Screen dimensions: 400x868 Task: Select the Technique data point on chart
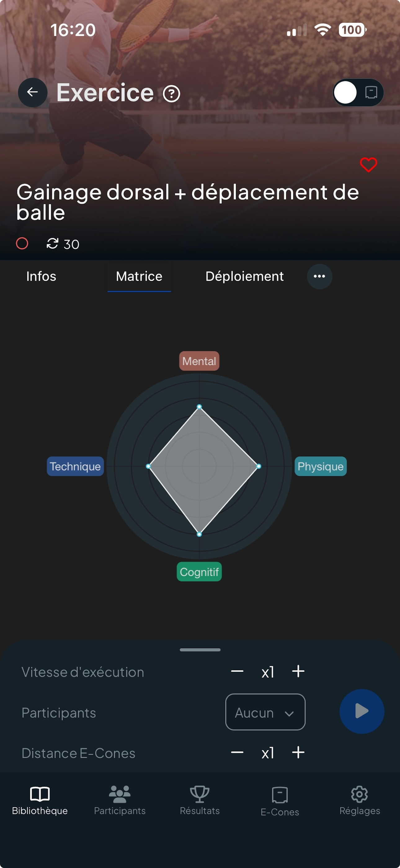(x=148, y=466)
